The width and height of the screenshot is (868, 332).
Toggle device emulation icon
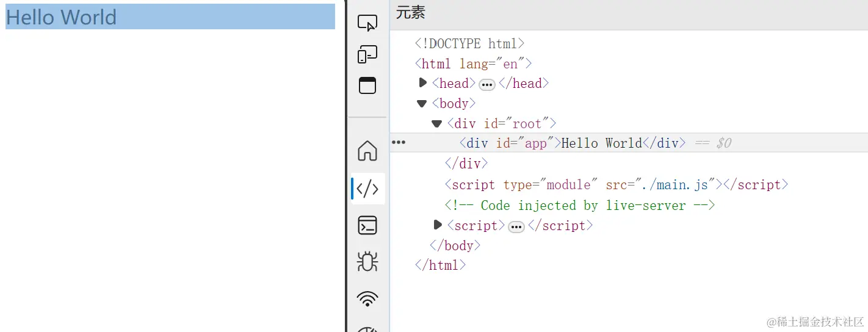coord(367,54)
